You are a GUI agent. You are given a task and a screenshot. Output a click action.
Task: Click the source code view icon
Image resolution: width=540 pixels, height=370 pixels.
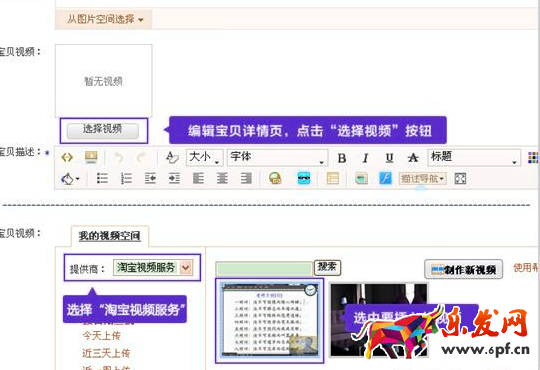tap(67, 157)
